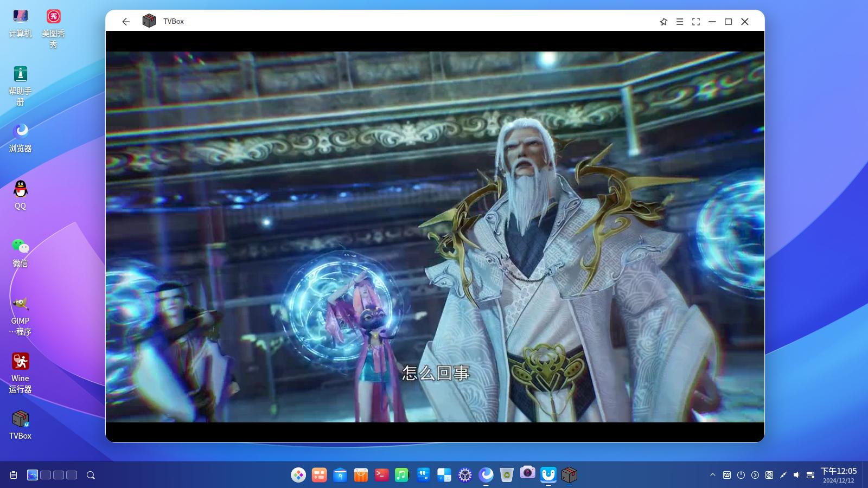Launch the red terminal from dock
Image resolution: width=868 pixels, height=488 pixels.
click(381, 475)
